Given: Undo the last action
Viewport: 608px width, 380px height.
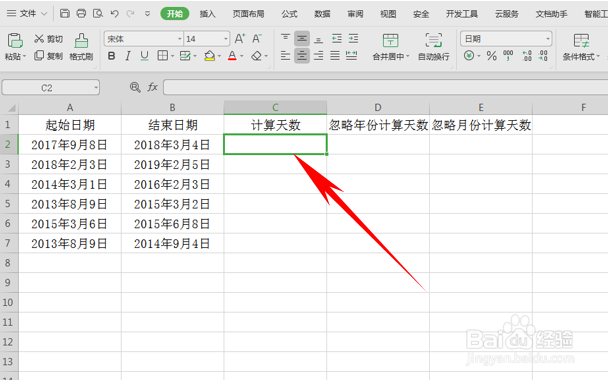Looking at the screenshot, I should [114, 14].
